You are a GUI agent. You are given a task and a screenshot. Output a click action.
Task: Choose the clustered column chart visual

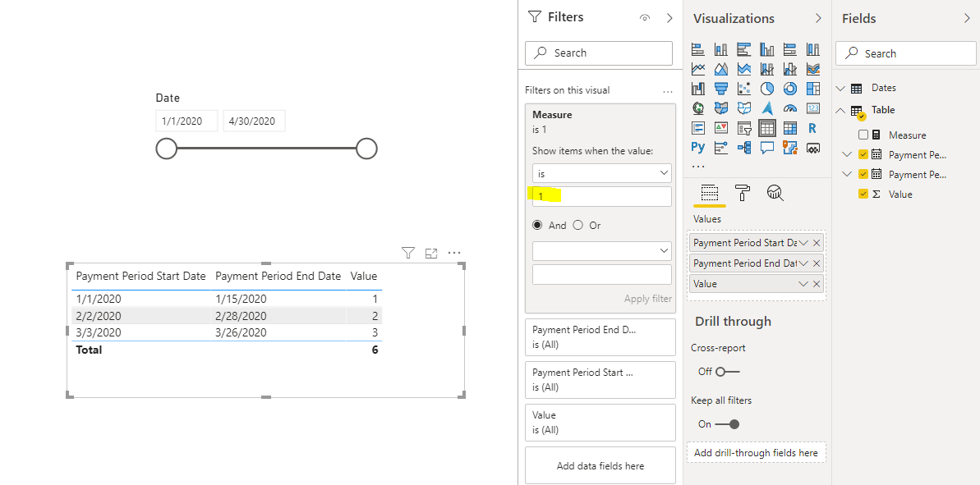pyautogui.click(x=767, y=48)
